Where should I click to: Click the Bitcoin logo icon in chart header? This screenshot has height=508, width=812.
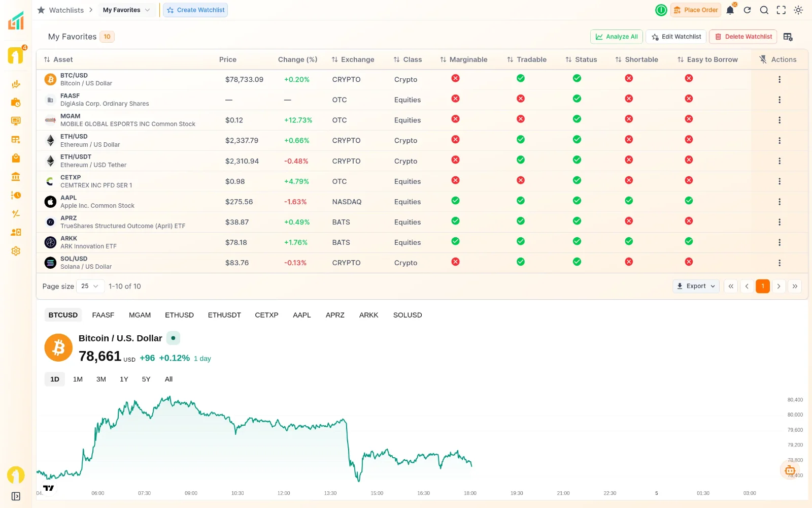pyautogui.click(x=59, y=347)
